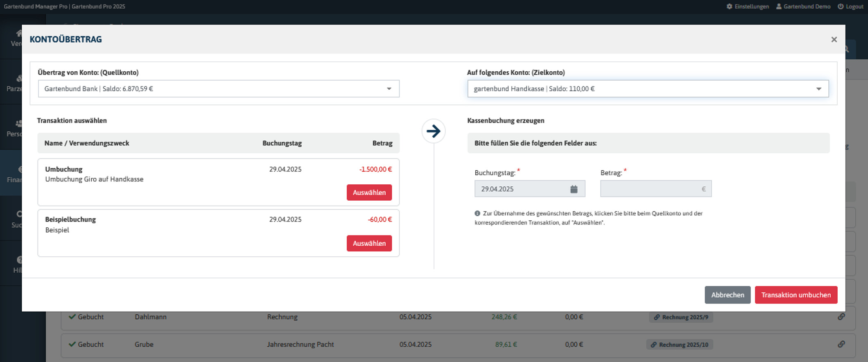868x362 pixels.
Task: Open the Rechnung 2025/10 link badge
Action: 679,344
